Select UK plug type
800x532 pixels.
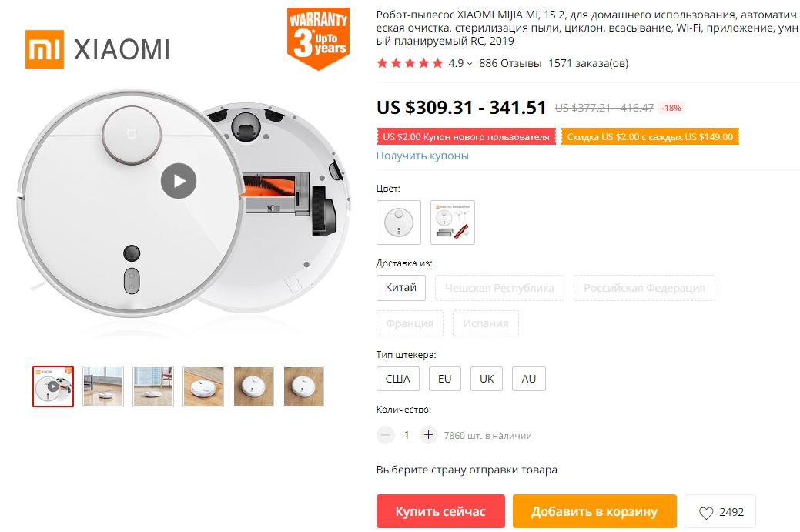tap(487, 379)
